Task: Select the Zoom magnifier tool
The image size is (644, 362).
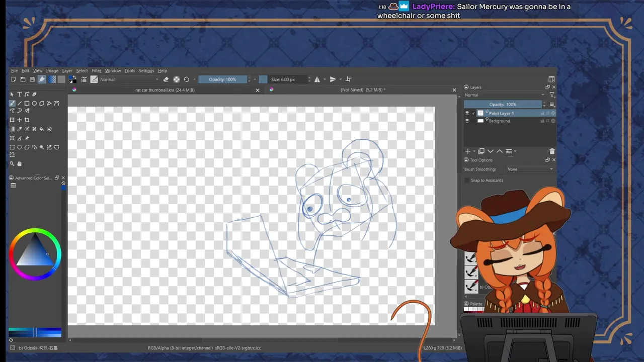Action: pos(12,164)
